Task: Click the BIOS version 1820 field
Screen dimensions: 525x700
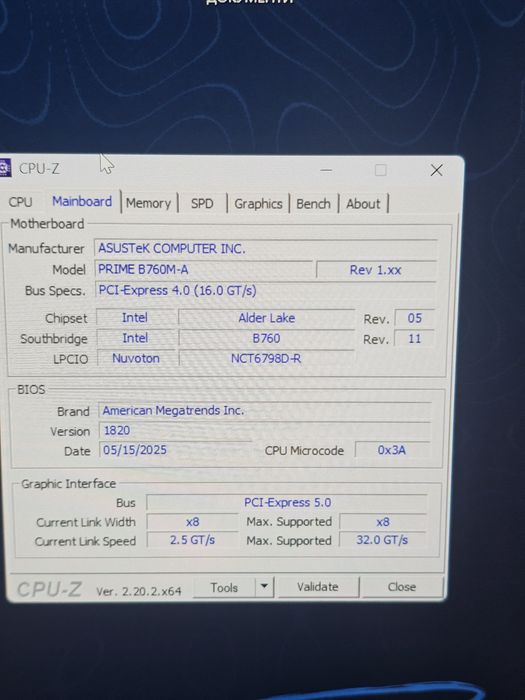Action: [x=265, y=430]
